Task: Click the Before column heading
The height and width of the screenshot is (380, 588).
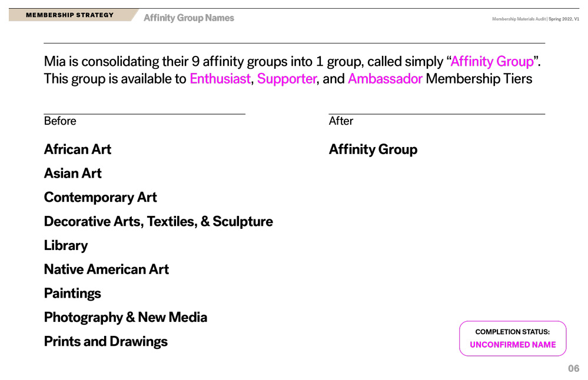Action: pyautogui.click(x=60, y=121)
